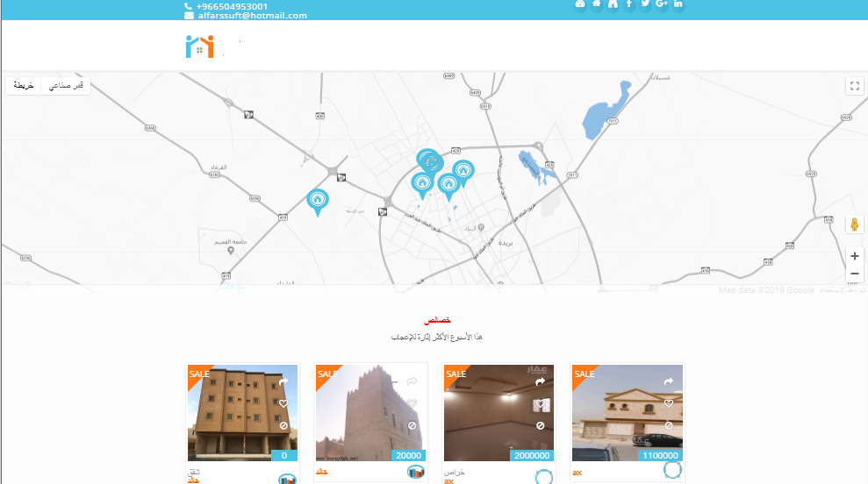Click the block icon on listing priced 1100000
Viewport: 868px width, 484px height.
coord(669,425)
